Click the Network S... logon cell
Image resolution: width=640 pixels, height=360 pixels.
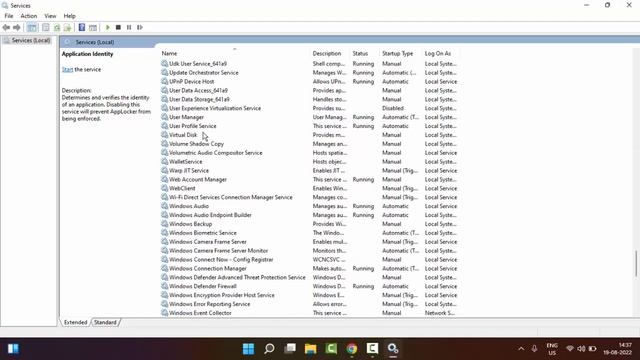tap(440, 313)
